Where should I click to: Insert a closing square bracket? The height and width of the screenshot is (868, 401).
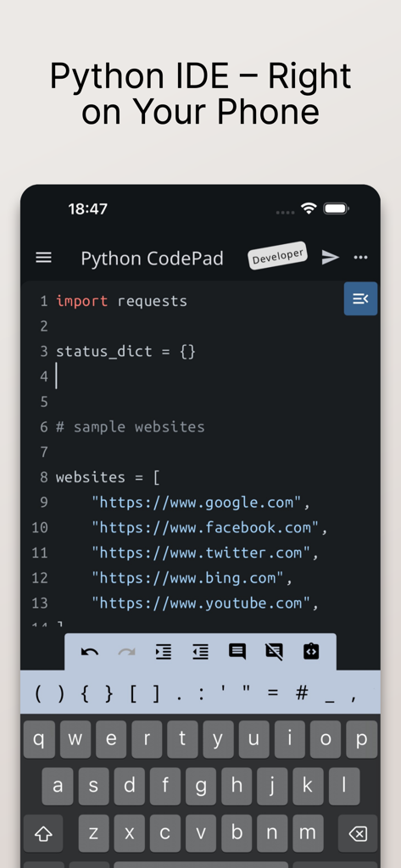pyautogui.click(x=156, y=693)
